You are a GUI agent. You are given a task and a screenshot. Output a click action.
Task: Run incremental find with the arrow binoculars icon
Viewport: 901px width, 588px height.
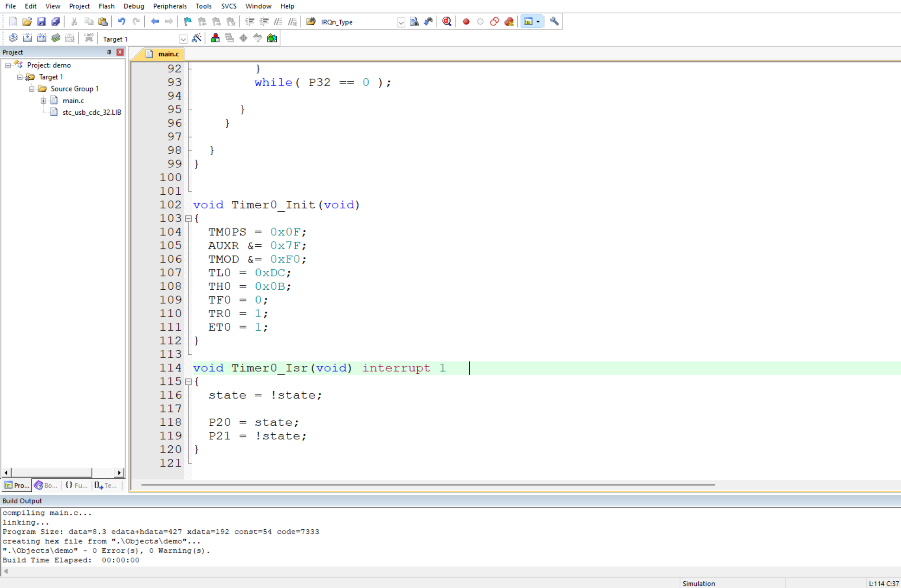(428, 22)
